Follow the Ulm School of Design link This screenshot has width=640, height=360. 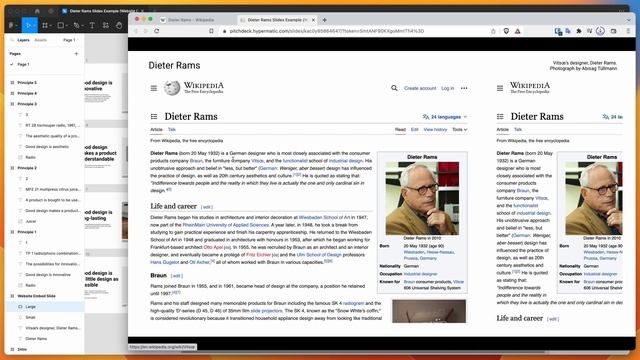[x=319, y=255]
